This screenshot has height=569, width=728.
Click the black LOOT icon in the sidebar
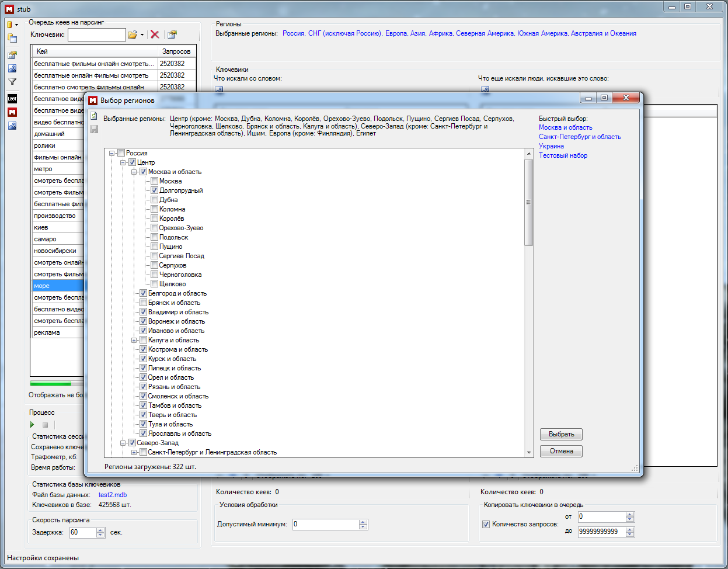[12, 99]
